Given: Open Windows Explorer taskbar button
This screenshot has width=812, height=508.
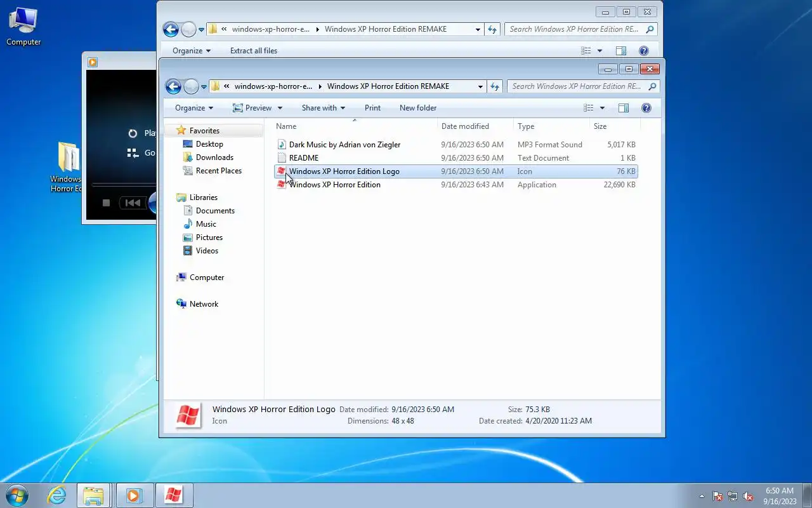Looking at the screenshot, I should [x=94, y=495].
